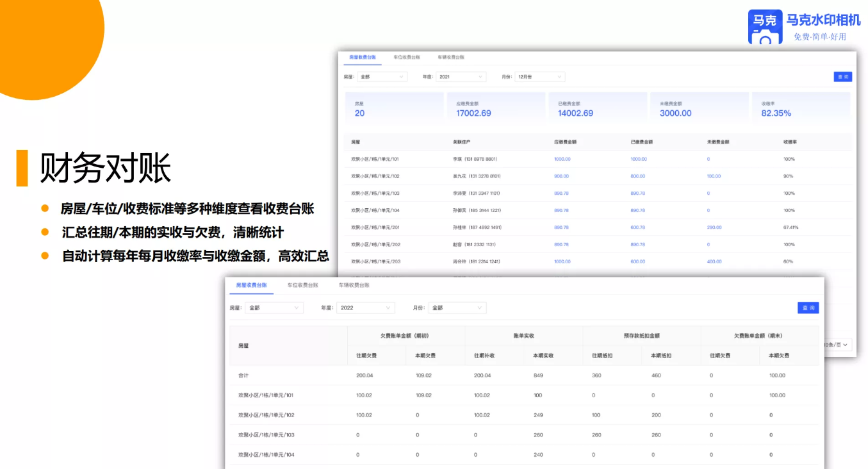Open 年度 dropdown showing 2022

pyautogui.click(x=366, y=308)
